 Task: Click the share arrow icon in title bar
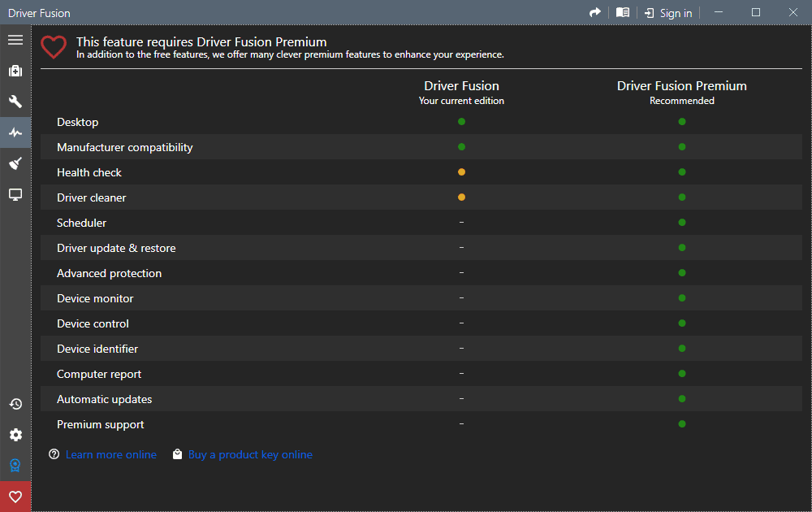[x=595, y=12]
